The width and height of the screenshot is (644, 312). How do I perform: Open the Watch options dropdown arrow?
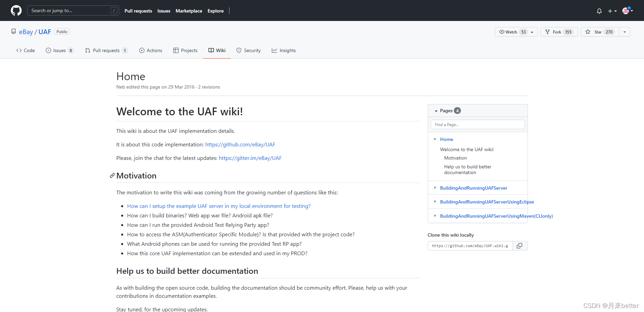coord(532,32)
